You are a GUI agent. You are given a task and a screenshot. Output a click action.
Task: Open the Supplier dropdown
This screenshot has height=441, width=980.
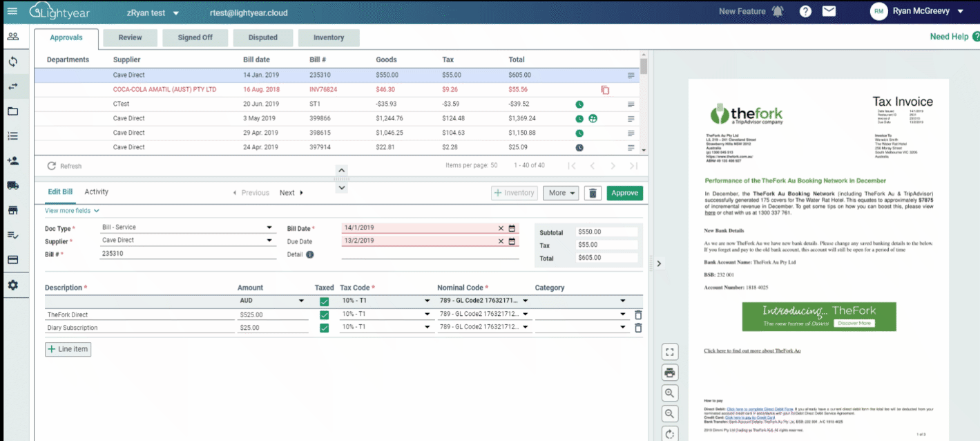point(188,241)
